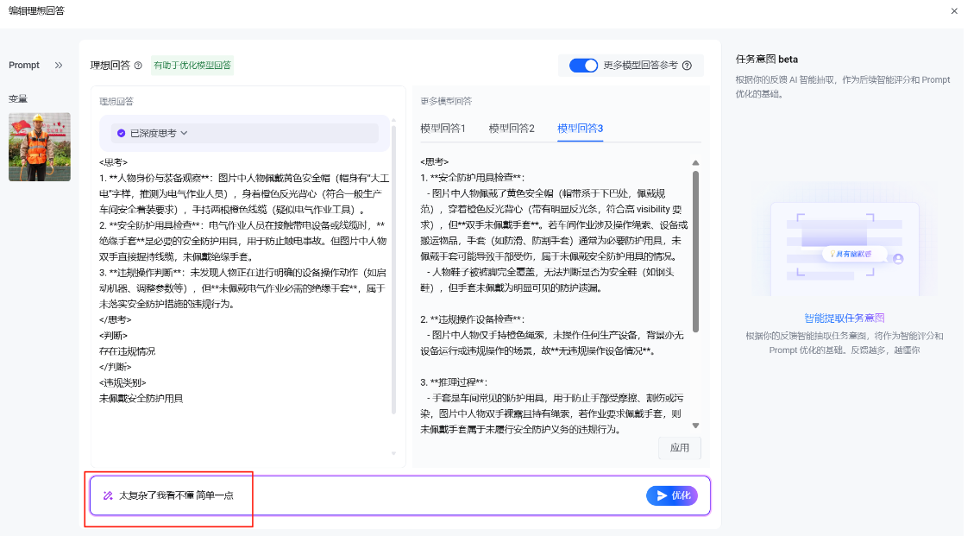Click scroll-up arrow of model answer panel
This screenshot has width=980, height=536.
[x=695, y=162]
